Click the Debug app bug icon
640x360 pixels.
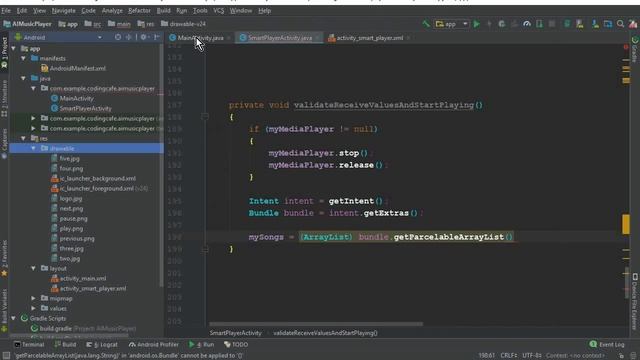coord(502,24)
